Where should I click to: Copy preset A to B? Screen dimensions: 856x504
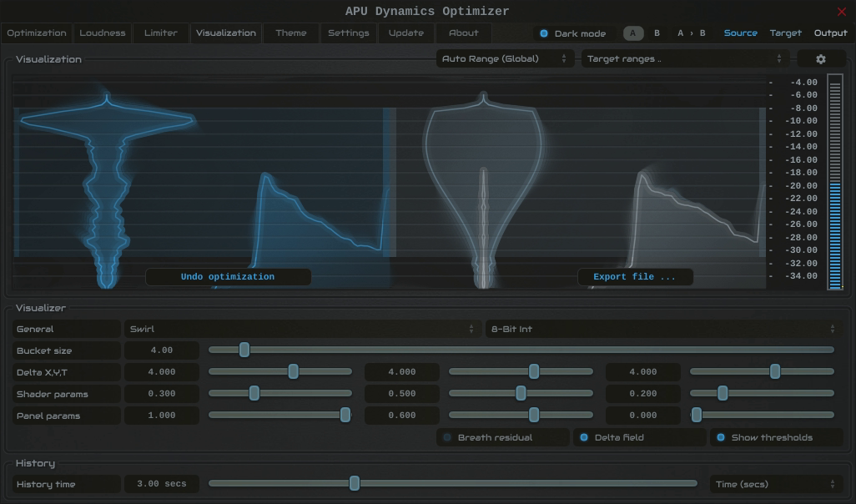click(691, 33)
